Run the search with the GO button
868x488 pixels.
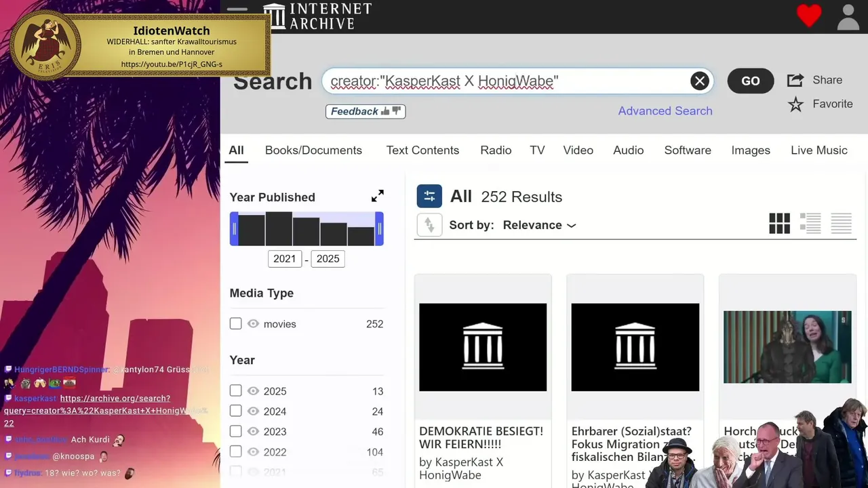(750, 81)
